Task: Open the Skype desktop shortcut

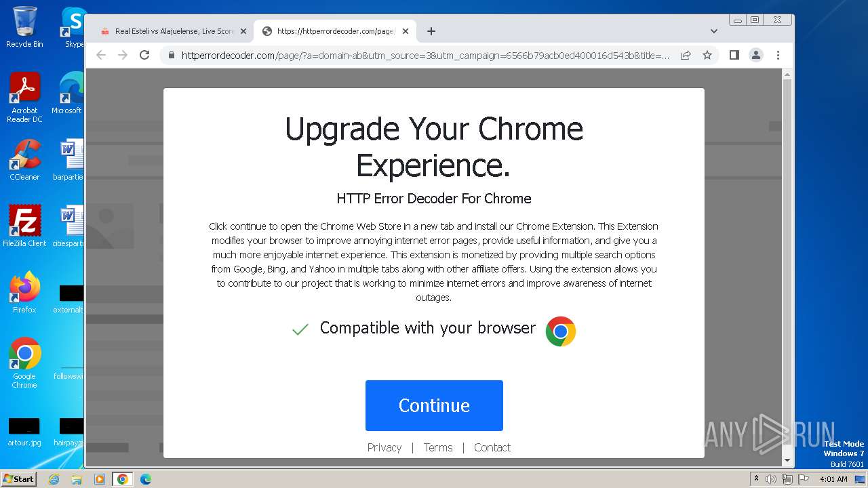Action: click(x=73, y=27)
